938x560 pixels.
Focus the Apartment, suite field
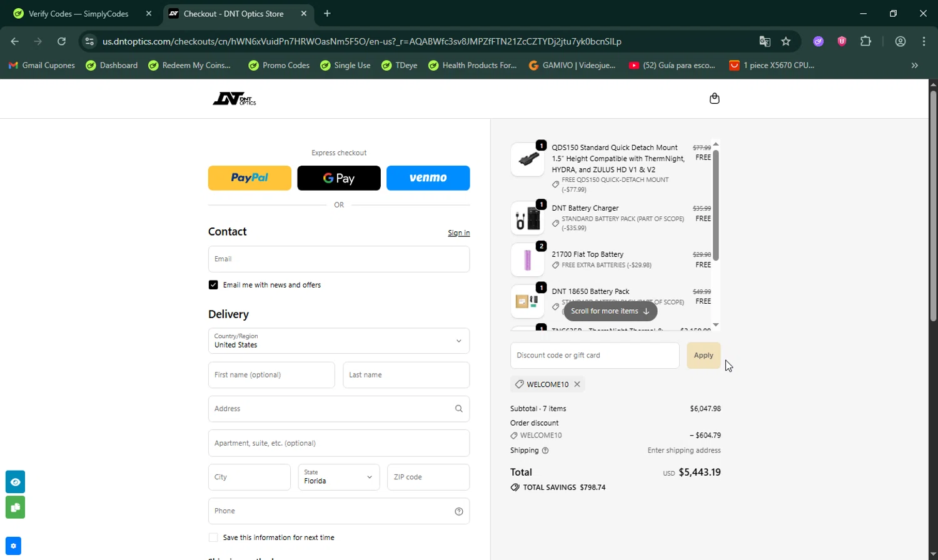339,443
